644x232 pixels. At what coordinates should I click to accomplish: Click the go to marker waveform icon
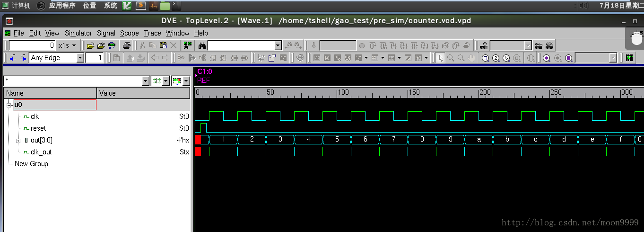(x=539, y=45)
